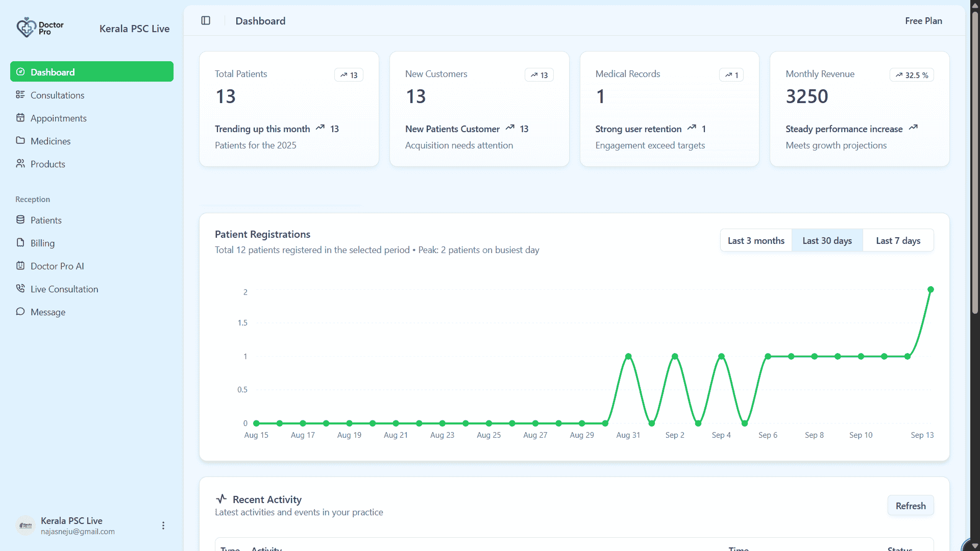980x551 pixels.
Task: Open Live Consultation phone icon
Action: (x=20, y=289)
